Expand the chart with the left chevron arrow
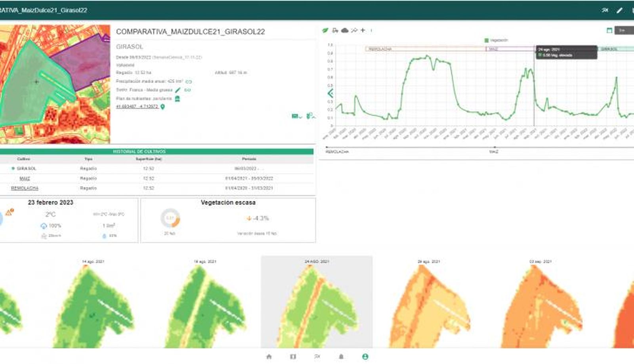The width and height of the screenshot is (634, 364). coord(330,93)
